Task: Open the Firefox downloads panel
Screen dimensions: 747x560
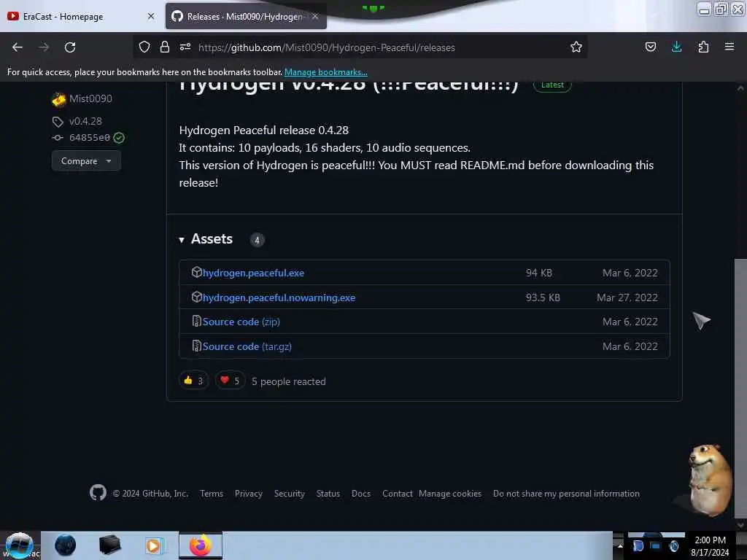Action: (x=676, y=47)
